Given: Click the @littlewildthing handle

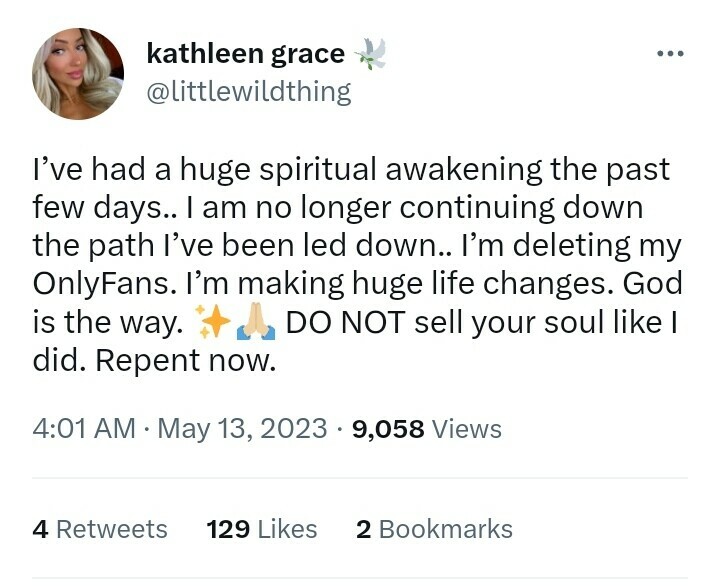Looking at the screenshot, I should (248, 92).
